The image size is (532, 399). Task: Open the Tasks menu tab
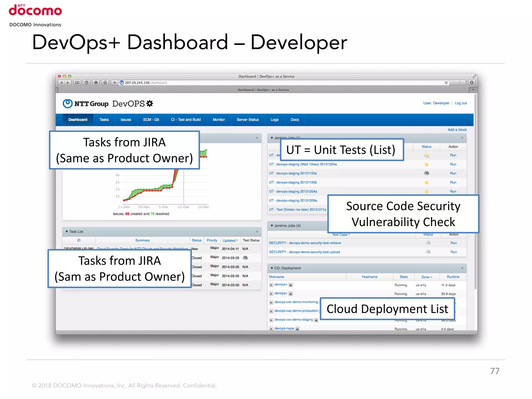(x=104, y=120)
